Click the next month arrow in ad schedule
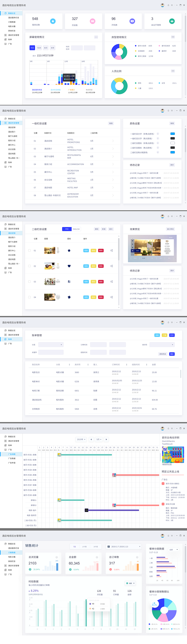 (106, 440)
